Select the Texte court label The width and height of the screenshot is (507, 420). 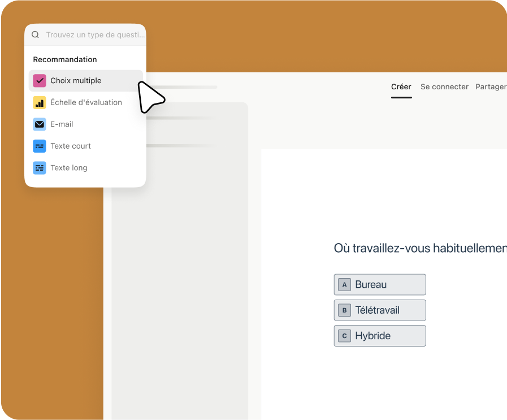click(x=71, y=146)
